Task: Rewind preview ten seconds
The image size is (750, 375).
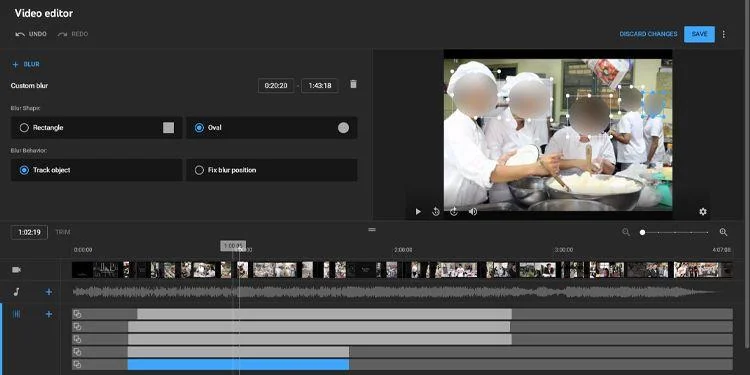Action: coord(436,211)
